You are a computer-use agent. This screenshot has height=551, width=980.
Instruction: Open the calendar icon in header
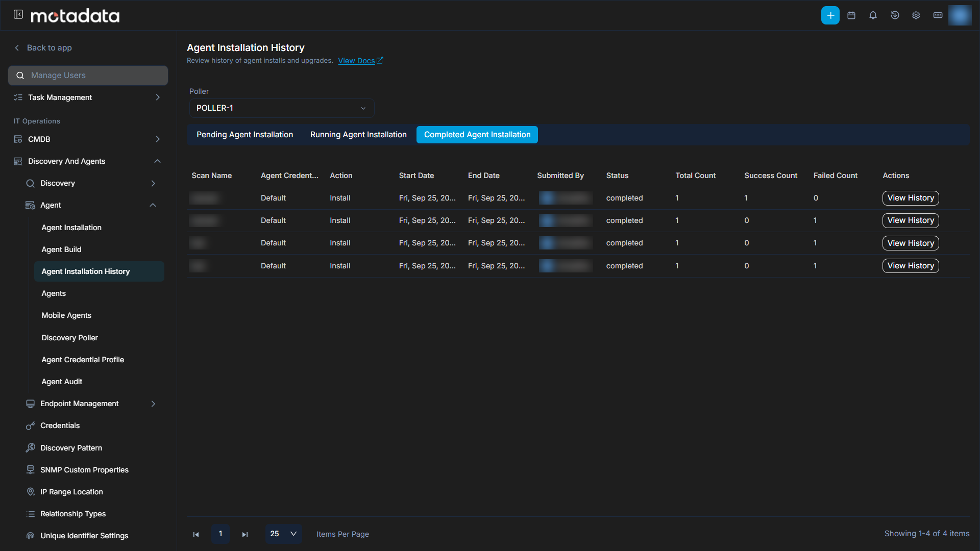click(x=851, y=15)
